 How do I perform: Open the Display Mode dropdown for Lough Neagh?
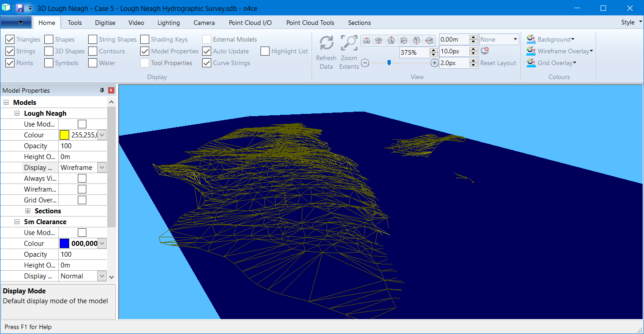[101, 167]
